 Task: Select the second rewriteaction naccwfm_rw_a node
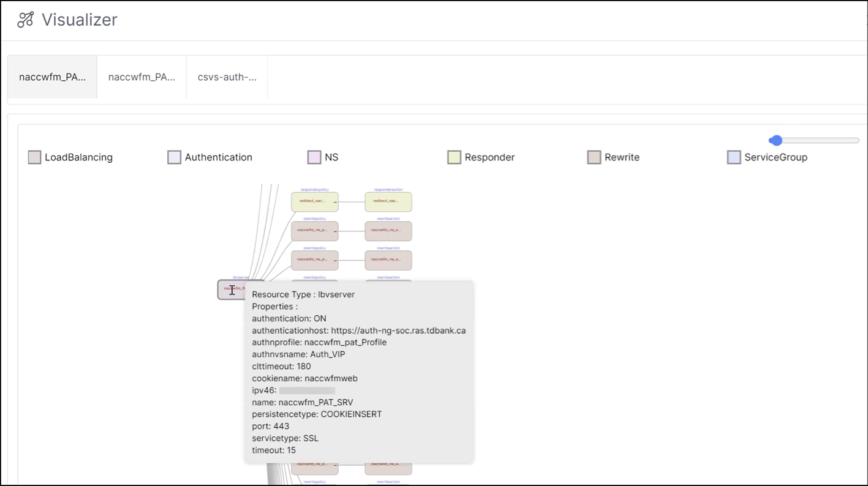click(x=388, y=260)
